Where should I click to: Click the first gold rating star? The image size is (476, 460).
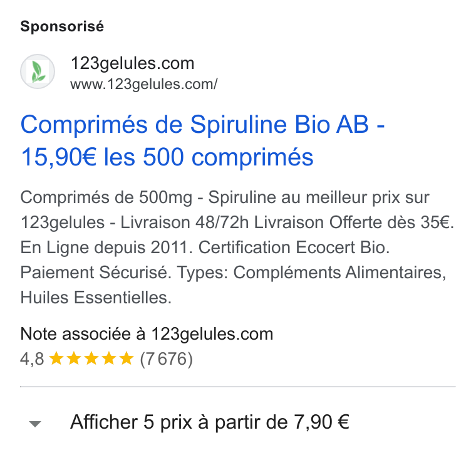click(x=56, y=358)
